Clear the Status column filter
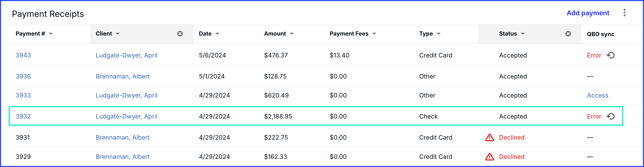 click(568, 34)
